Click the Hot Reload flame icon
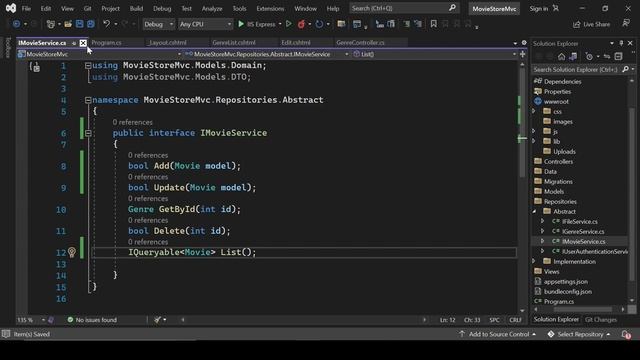Image resolution: width=640 pixels, height=360 pixels. (x=301, y=24)
